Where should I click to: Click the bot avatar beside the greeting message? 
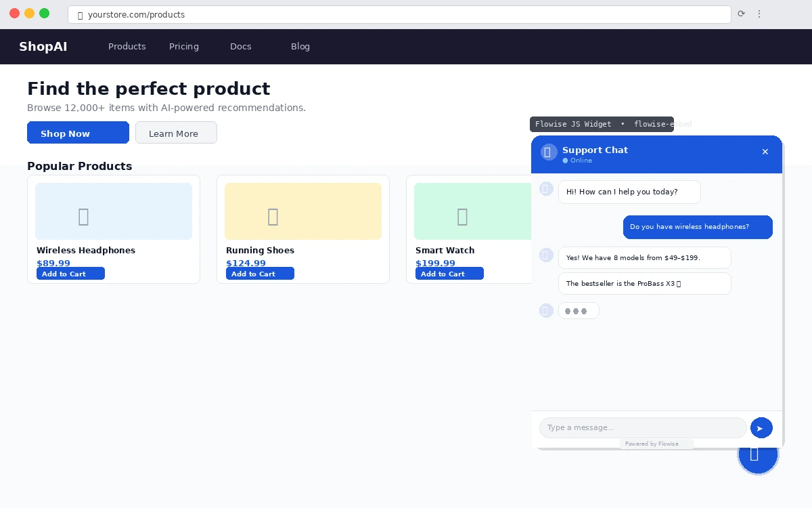(546, 188)
